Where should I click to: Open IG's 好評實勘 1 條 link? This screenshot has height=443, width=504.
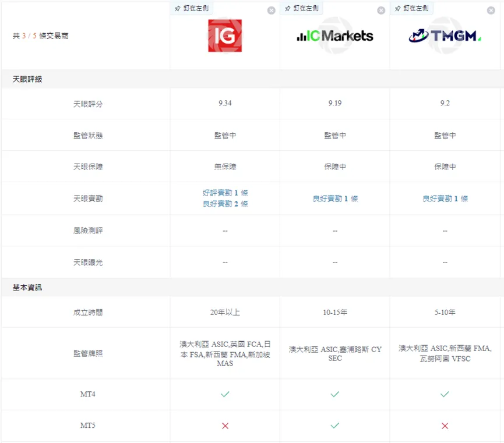pyautogui.click(x=225, y=193)
